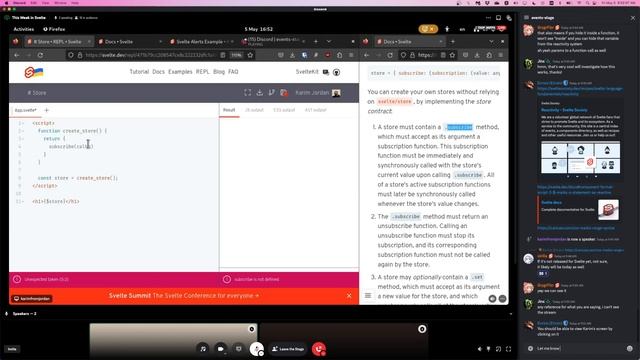Image resolution: width=640 pixels, height=360 pixels.
Task: Toggle Discord fullscreen for the stage
Action: [x=508, y=349]
